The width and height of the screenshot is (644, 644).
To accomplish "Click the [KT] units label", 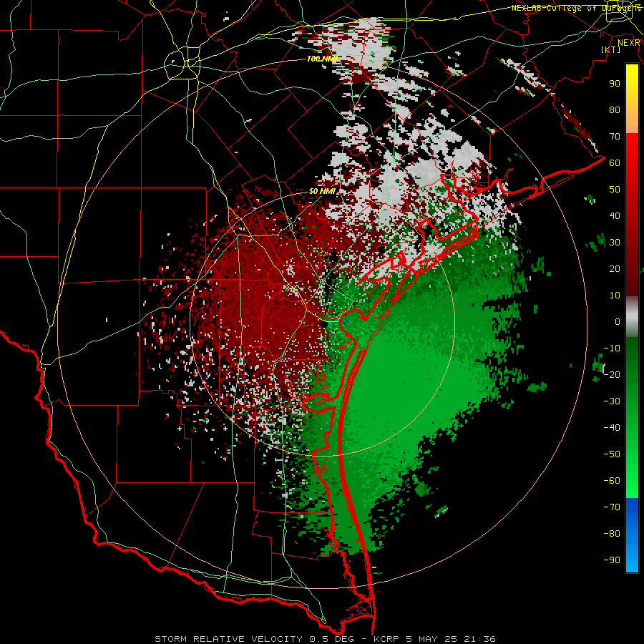I will coord(611,49).
